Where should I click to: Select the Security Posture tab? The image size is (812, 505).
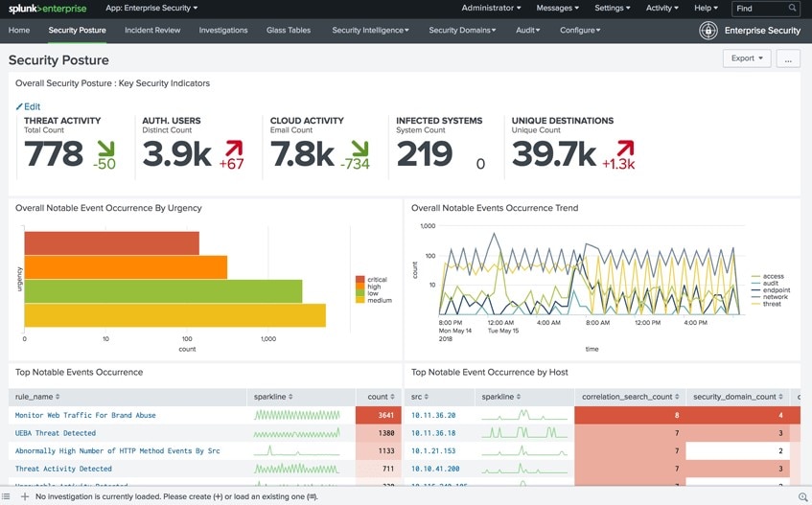77,30
